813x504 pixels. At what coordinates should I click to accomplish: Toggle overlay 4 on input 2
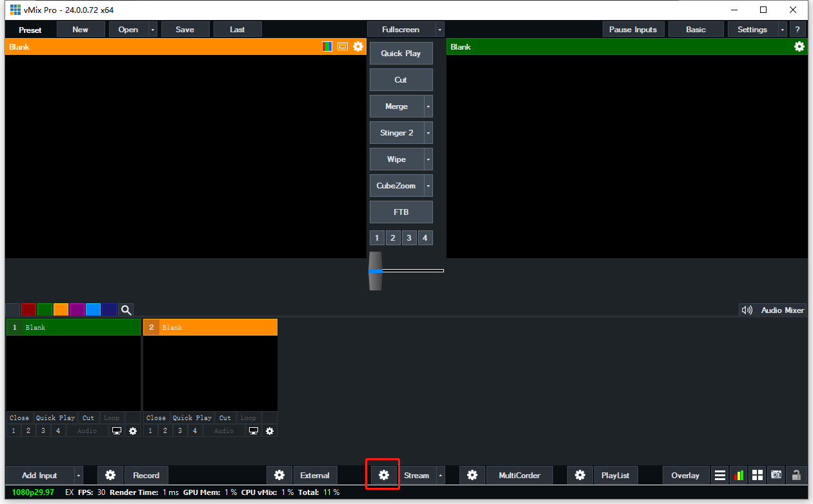195,430
